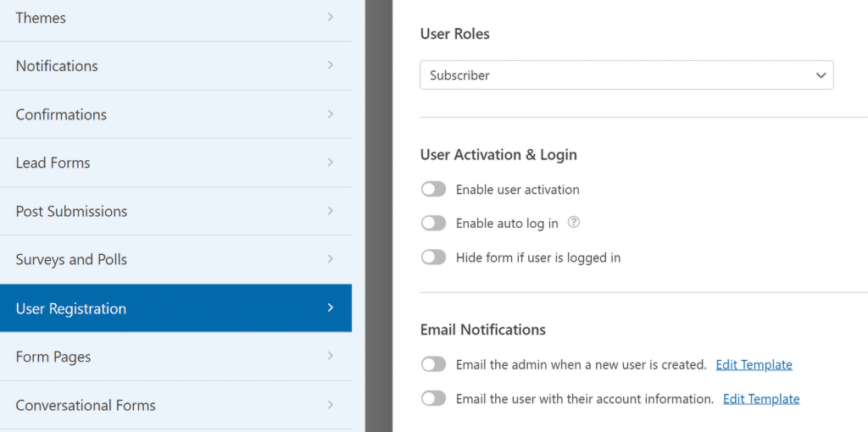The image size is (868, 432).
Task: Toggle Hide form if user is logged in
Action: [433, 258]
